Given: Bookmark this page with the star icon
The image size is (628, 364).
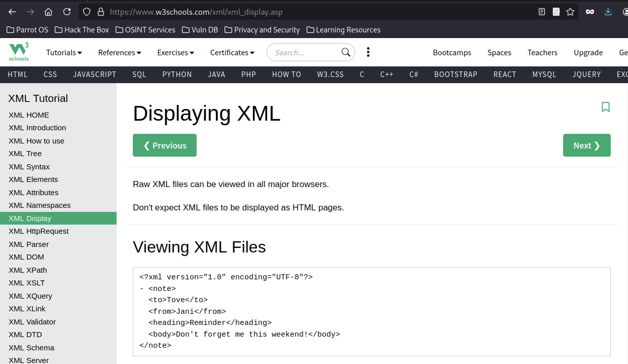Looking at the screenshot, I should 570,12.
